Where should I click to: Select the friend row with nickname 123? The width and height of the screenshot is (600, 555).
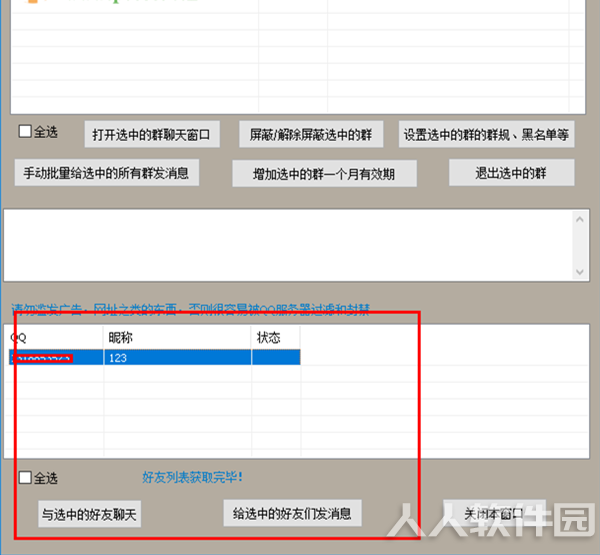click(x=155, y=357)
